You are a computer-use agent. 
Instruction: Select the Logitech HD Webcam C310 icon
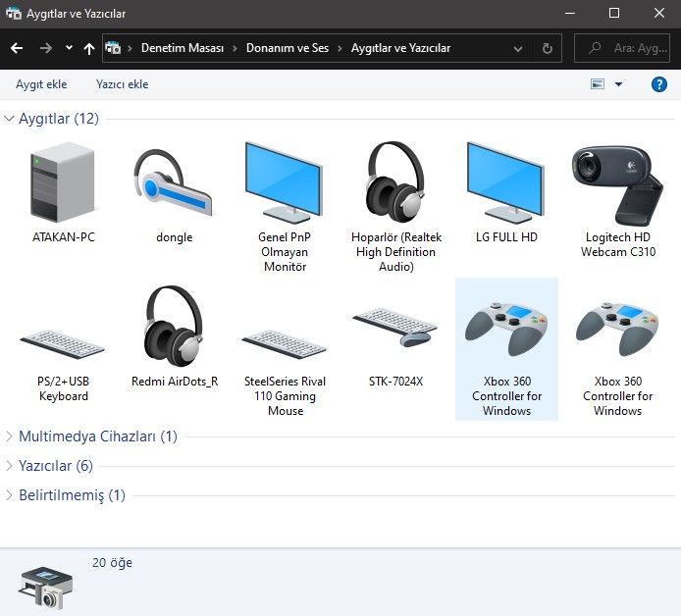coord(617,185)
